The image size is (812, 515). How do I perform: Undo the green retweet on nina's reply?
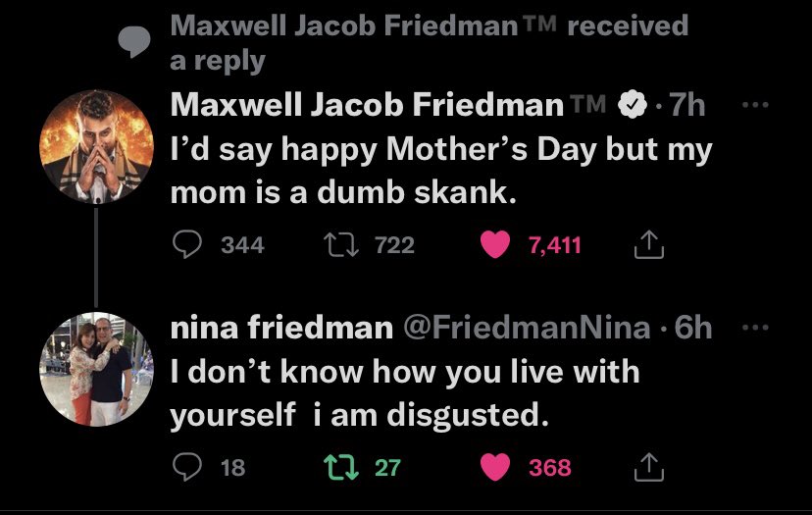(x=340, y=467)
